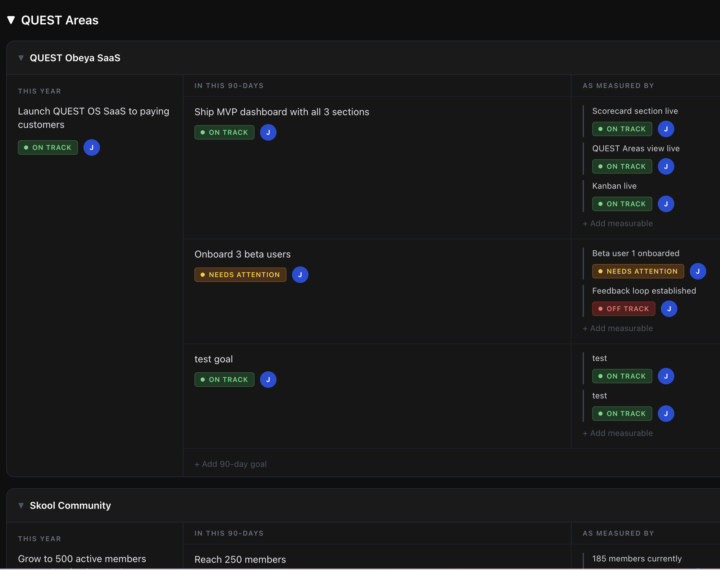
Task: Collapse the Skool Community area
Action: point(20,506)
